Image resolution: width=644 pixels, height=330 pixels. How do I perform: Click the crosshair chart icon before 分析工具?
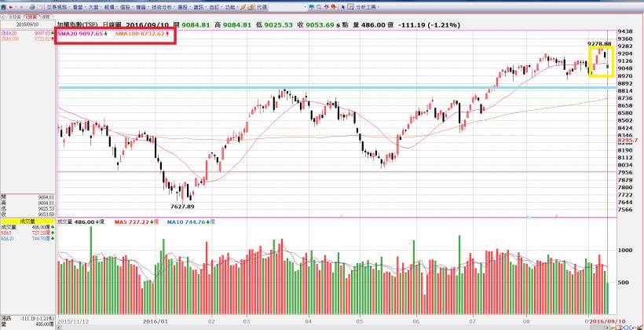pyautogui.click(x=350, y=7)
